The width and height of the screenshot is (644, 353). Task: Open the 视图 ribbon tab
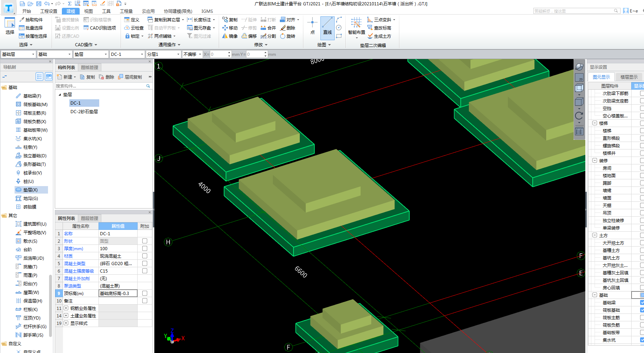point(89,11)
